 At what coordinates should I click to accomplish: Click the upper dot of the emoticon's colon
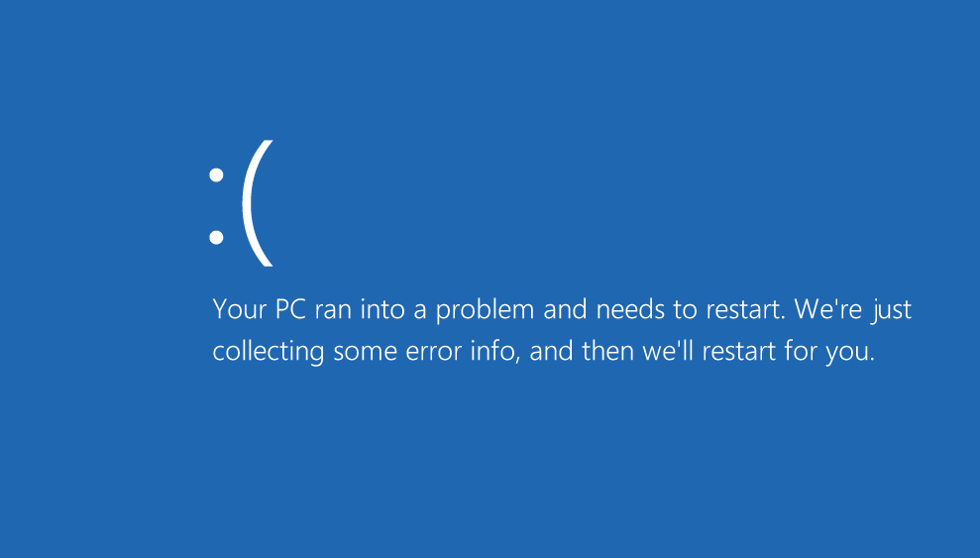215,175
